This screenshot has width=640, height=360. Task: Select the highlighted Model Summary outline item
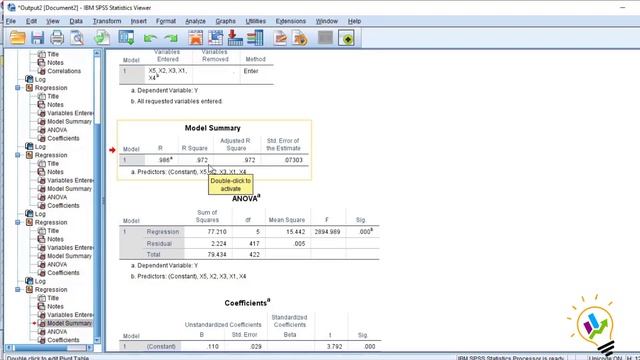[x=69, y=323]
